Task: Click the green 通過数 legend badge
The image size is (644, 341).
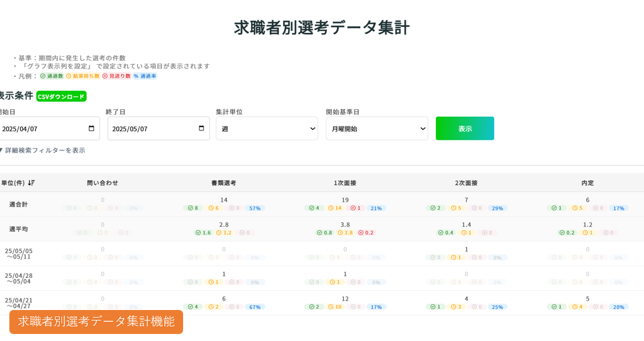Action: tap(51, 76)
